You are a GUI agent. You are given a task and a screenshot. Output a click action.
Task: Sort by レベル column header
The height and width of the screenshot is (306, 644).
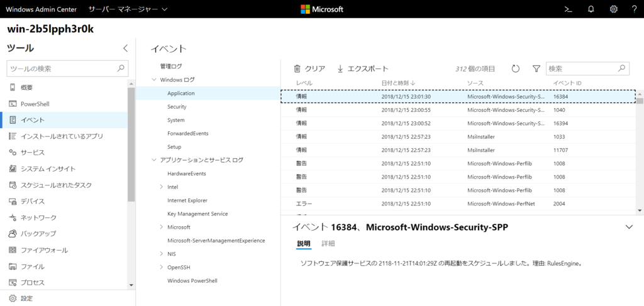pyautogui.click(x=304, y=83)
